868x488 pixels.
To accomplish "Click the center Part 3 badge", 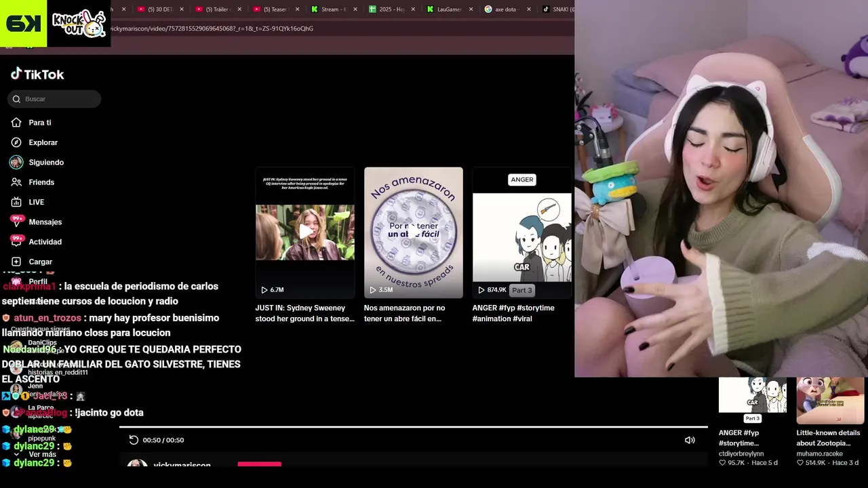I will click(521, 290).
